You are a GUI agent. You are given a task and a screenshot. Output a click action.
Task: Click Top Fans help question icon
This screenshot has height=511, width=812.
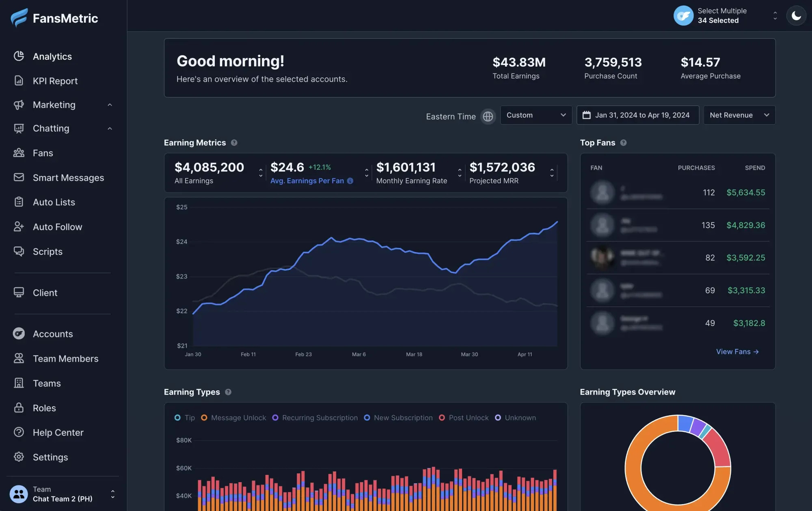coord(623,143)
